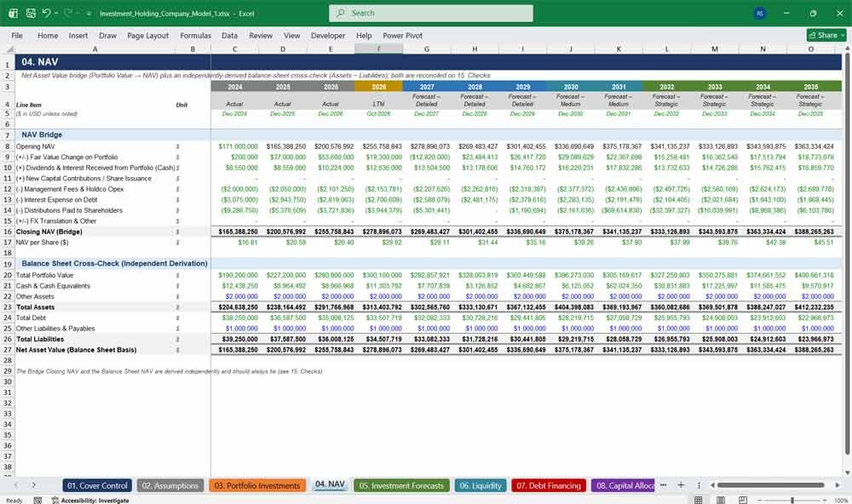The height and width of the screenshot is (504, 852).
Task: Open the Review ribbon tab
Action: pos(261,35)
